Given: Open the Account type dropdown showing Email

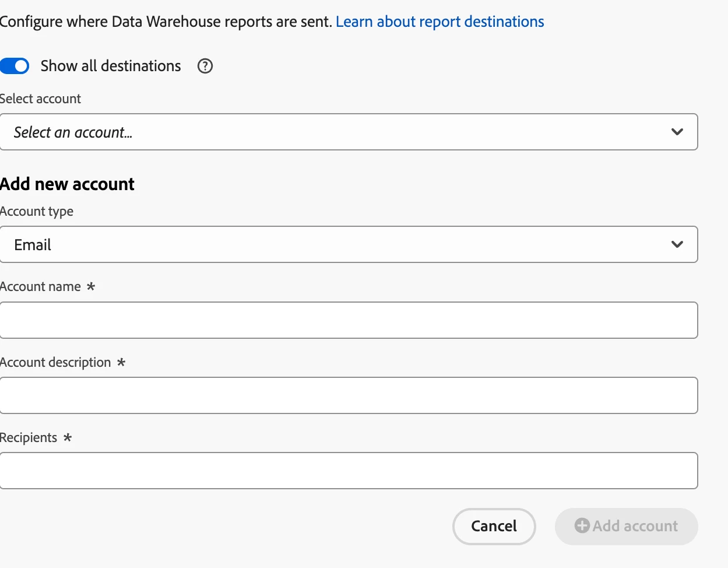Looking at the screenshot, I should click(348, 244).
